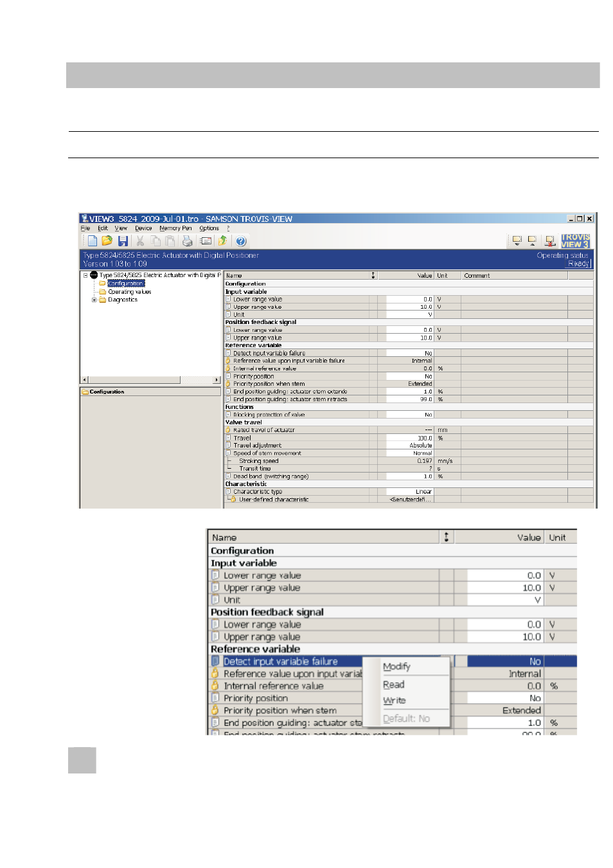Click the tree pane scrollbar left arrow
The height and width of the screenshot is (868, 613).
coord(84,380)
